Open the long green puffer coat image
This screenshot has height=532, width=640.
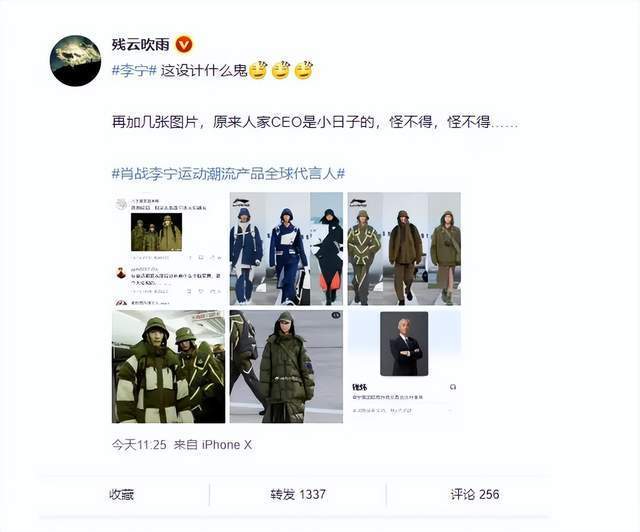click(286, 367)
